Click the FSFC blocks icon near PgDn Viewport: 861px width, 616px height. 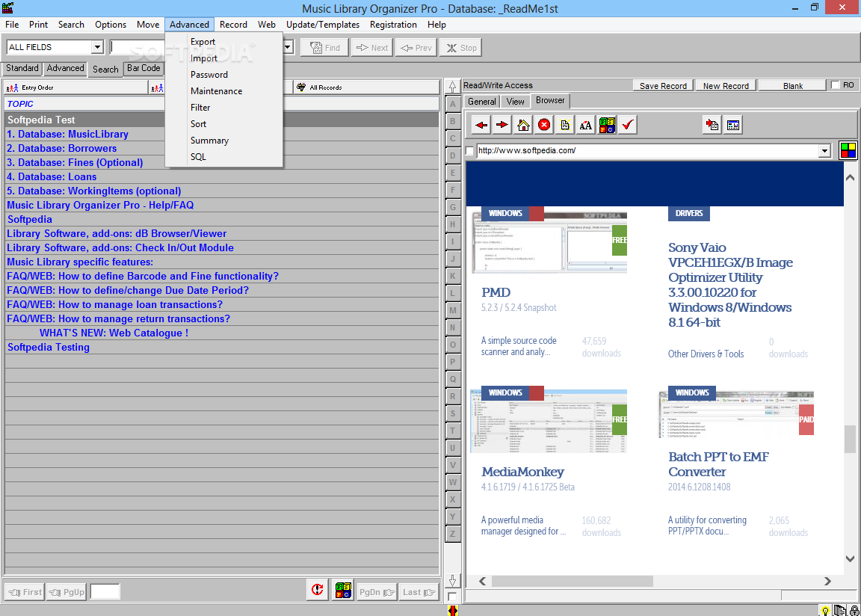(x=343, y=590)
